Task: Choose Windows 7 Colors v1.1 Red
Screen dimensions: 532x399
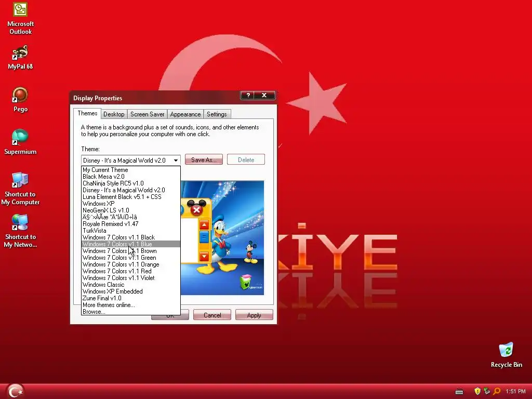Action: point(130,271)
